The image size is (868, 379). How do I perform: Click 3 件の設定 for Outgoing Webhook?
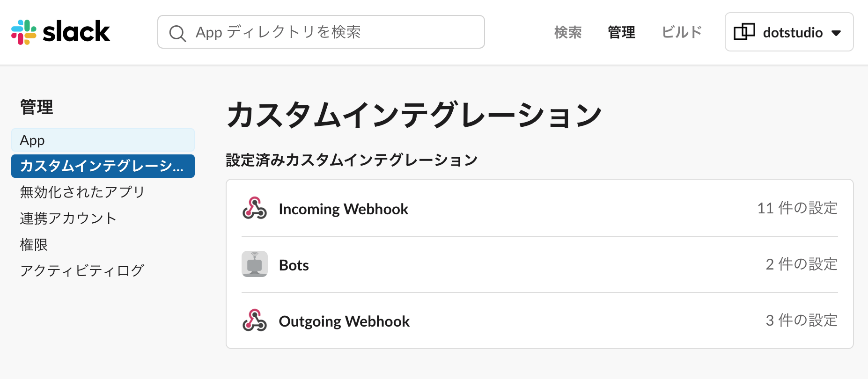(x=802, y=321)
